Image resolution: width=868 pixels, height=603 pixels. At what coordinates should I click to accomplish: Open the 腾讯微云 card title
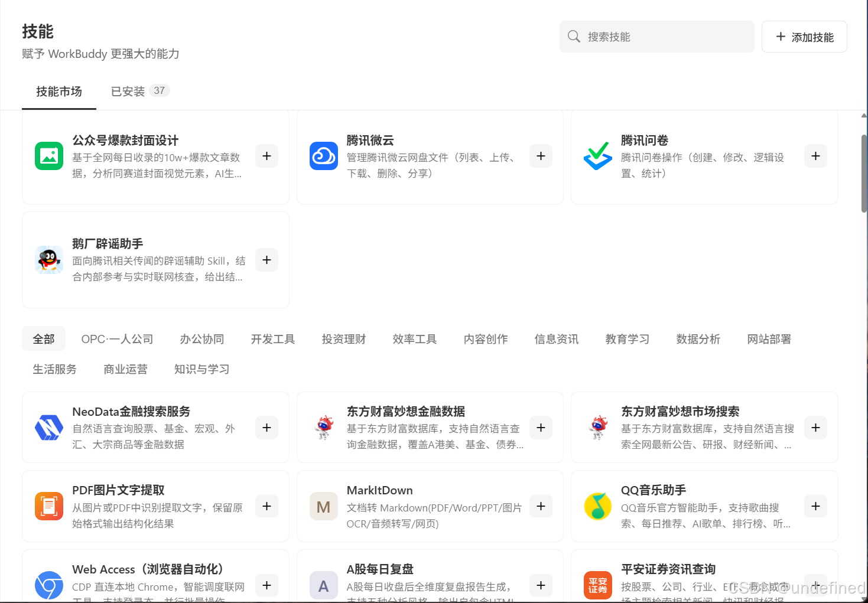(370, 141)
